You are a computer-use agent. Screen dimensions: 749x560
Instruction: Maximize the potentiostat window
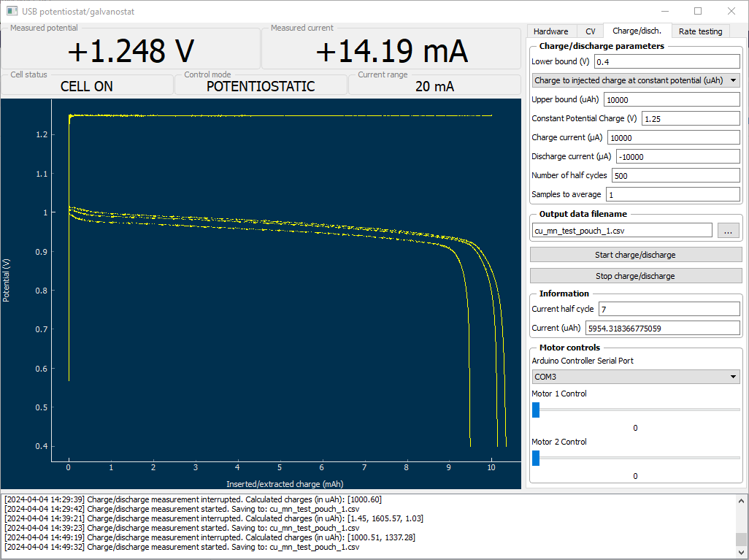coord(698,12)
